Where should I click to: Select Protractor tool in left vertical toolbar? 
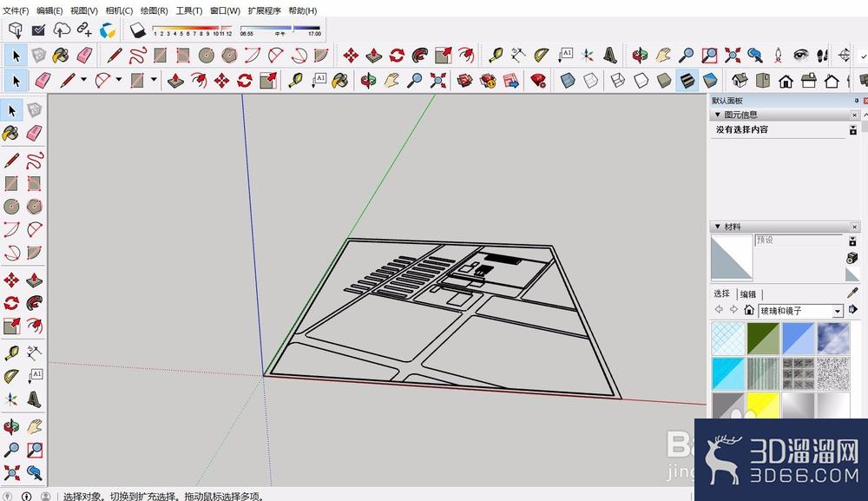point(11,376)
